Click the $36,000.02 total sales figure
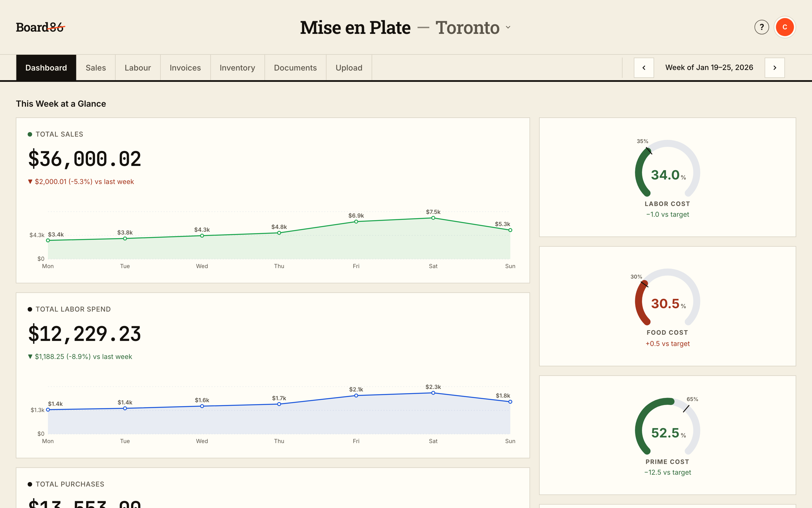This screenshot has height=508, width=812. point(85,159)
